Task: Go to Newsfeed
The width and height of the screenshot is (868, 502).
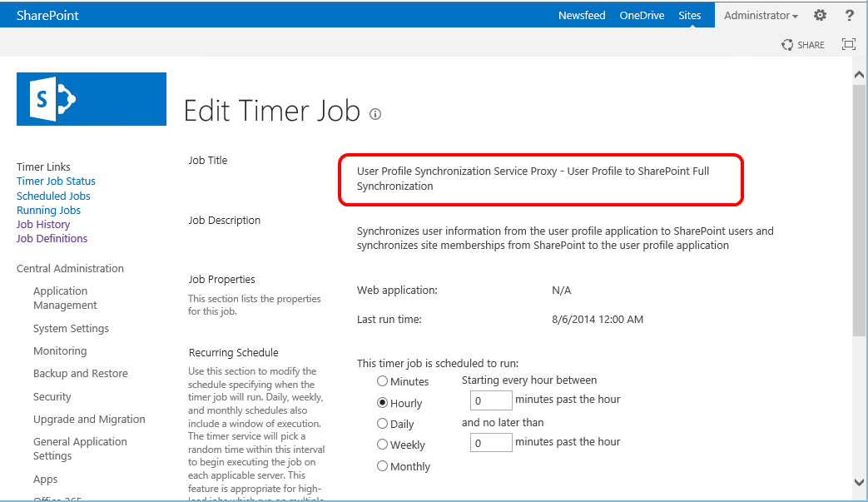Action: pos(581,16)
